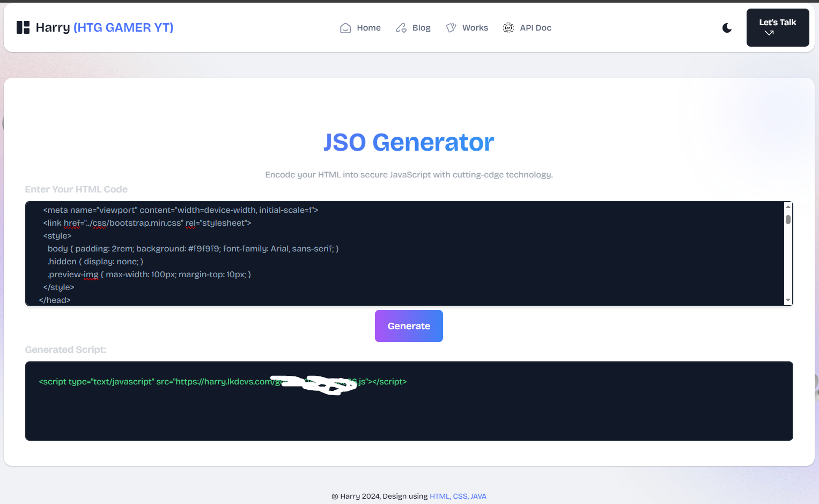Click the '</head>' code line
Viewport: 819px width, 504px height.
(55, 300)
